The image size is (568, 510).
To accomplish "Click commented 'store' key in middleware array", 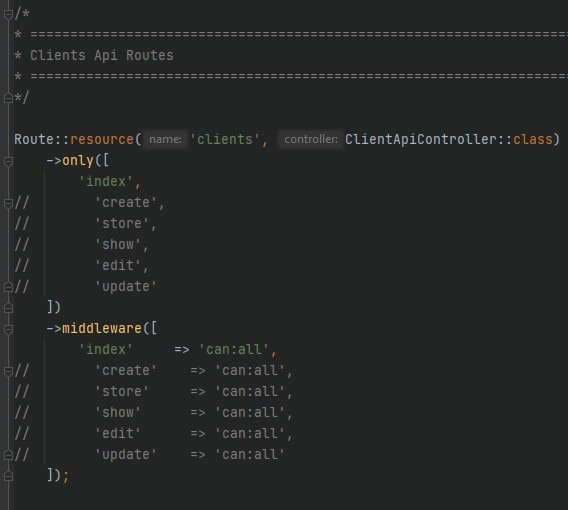I will click(x=121, y=392).
